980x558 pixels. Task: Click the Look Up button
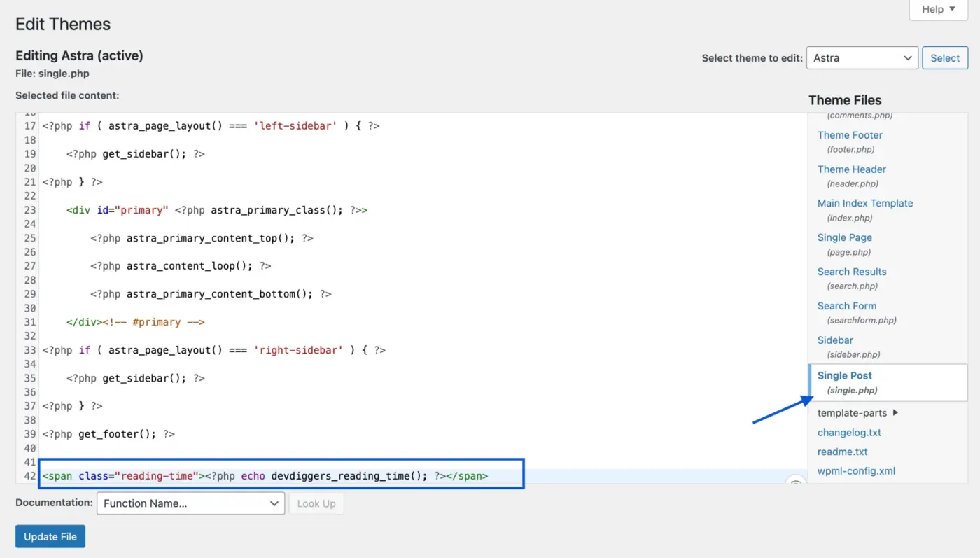click(316, 503)
